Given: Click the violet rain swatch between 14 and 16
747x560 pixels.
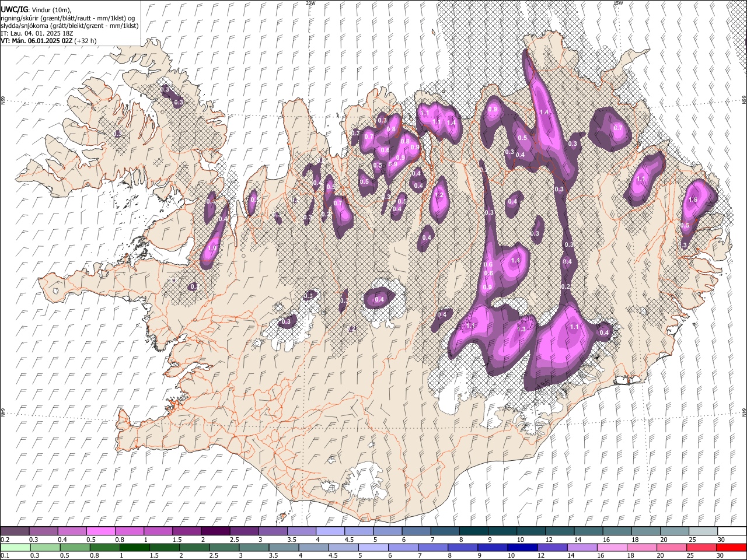Looking at the screenshot, I should click(x=582, y=547).
